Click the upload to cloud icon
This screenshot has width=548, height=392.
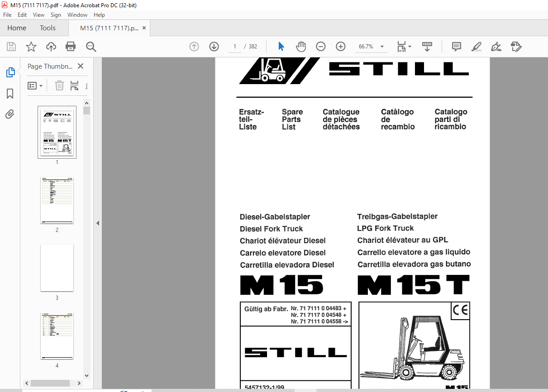51,47
